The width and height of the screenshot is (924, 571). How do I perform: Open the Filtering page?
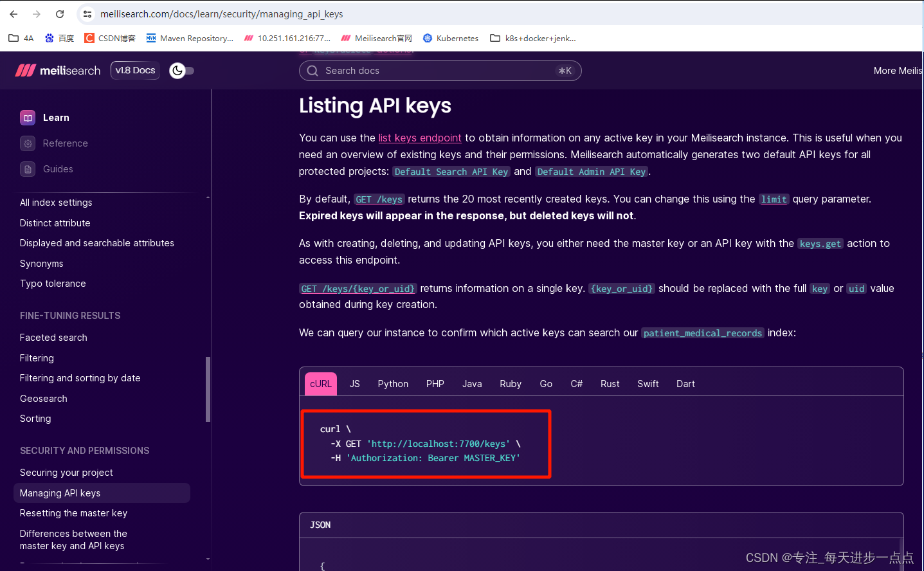tap(37, 358)
